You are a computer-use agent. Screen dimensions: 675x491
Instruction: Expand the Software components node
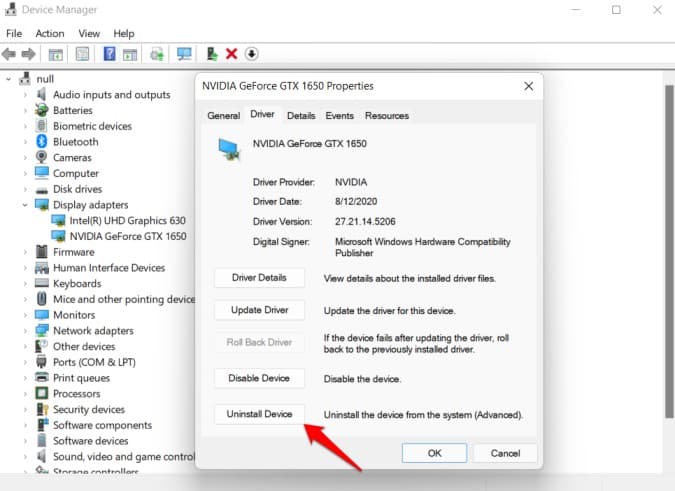point(25,425)
